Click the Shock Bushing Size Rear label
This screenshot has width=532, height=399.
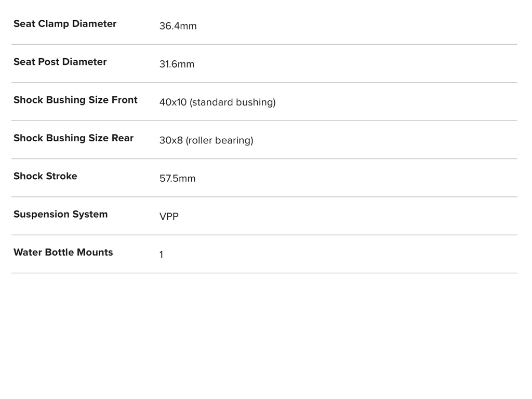click(x=73, y=138)
